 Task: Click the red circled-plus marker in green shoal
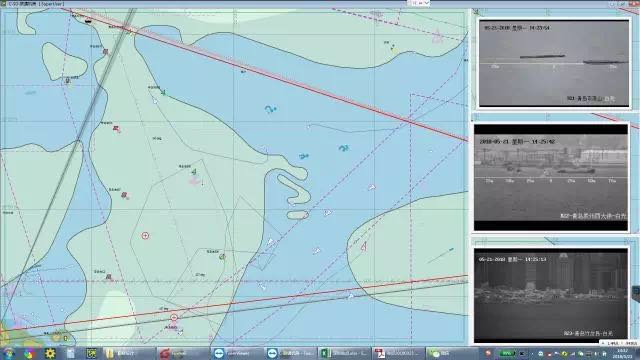pos(145,236)
